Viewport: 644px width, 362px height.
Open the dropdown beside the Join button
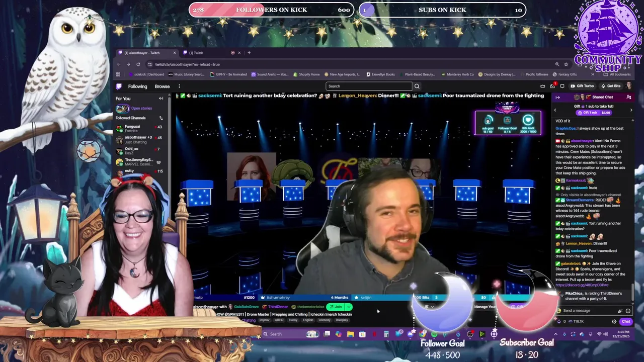pos(349,307)
